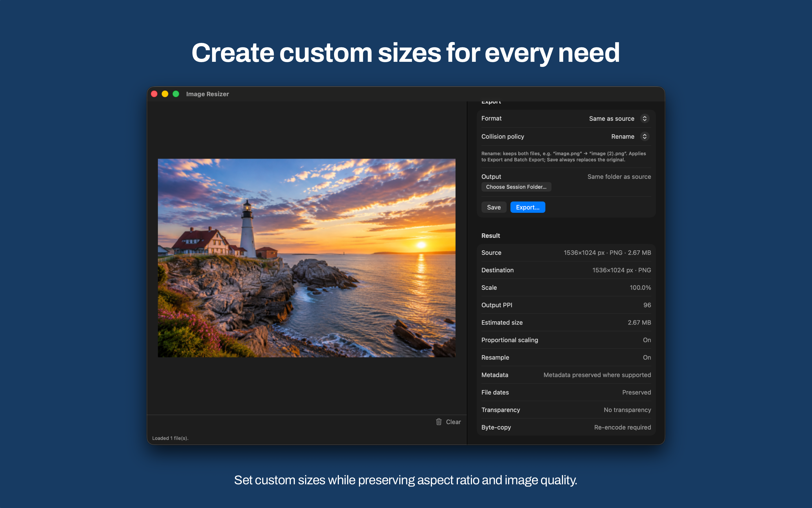Click the 'Output' label

click(491, 177)
